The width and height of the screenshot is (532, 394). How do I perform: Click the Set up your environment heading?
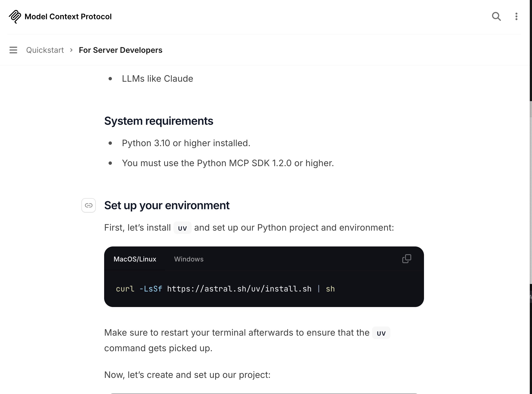click(167, 205)
